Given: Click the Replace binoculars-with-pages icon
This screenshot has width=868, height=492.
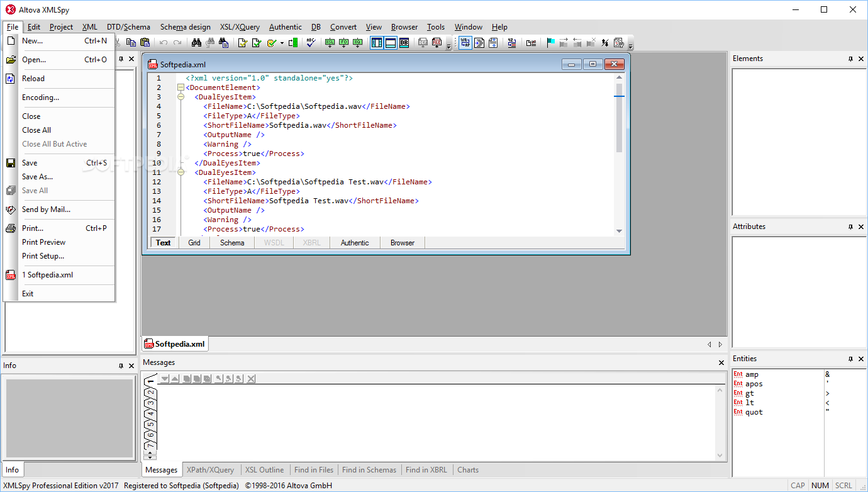Looking at the screenshot, I should pos(224,42).
